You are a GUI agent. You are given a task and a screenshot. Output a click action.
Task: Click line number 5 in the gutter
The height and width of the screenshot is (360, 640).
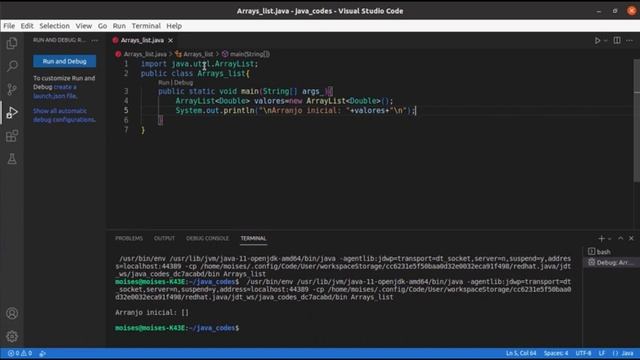[126, 111]
